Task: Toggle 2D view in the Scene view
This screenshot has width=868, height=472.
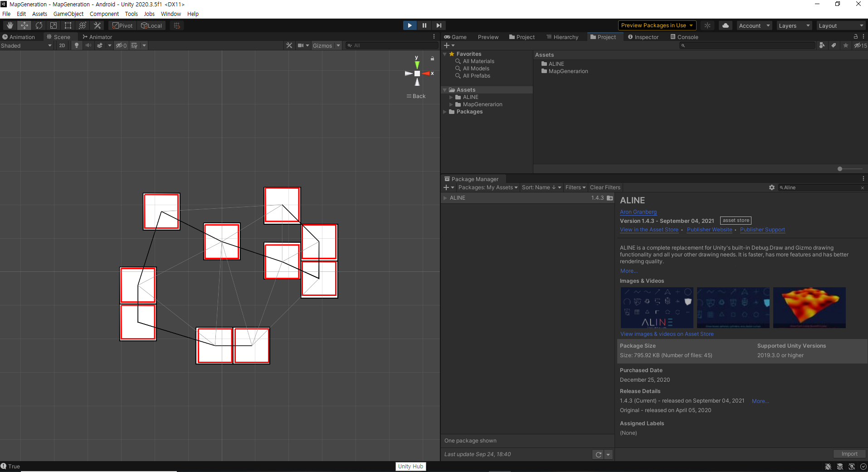Action: pyautogui.click(x=62, y=45)
